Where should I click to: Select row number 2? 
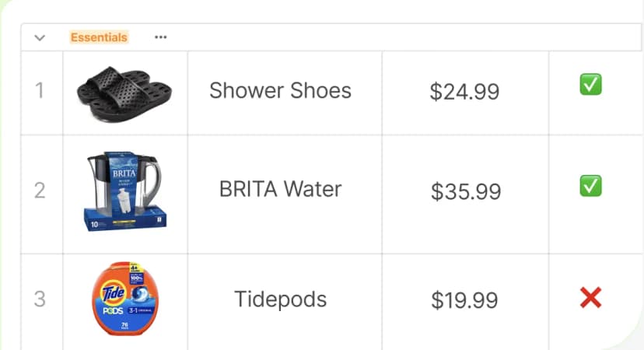point(40,191)
